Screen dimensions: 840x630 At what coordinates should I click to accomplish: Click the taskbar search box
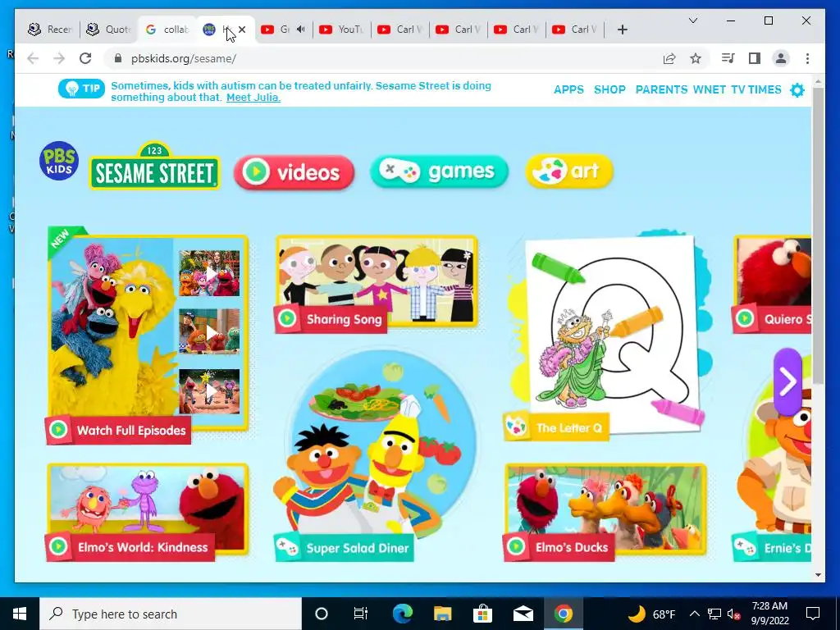tap(171, 614)
